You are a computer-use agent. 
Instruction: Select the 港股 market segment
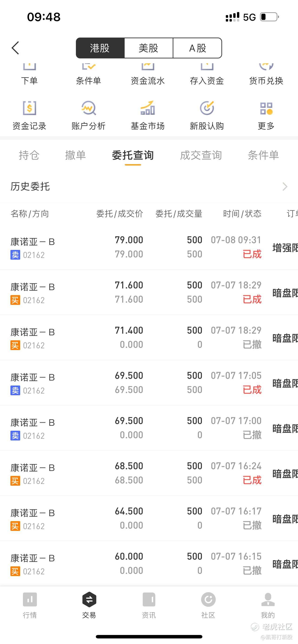tap(100, 48)
